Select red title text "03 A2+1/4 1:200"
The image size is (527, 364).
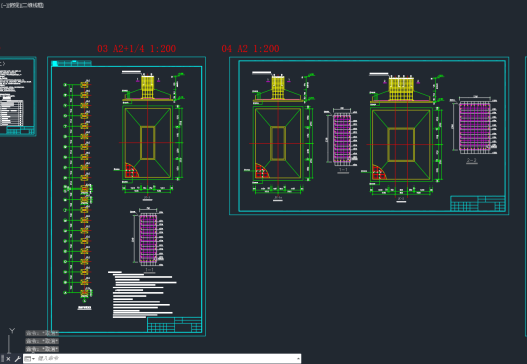click(x=136, y=49)
